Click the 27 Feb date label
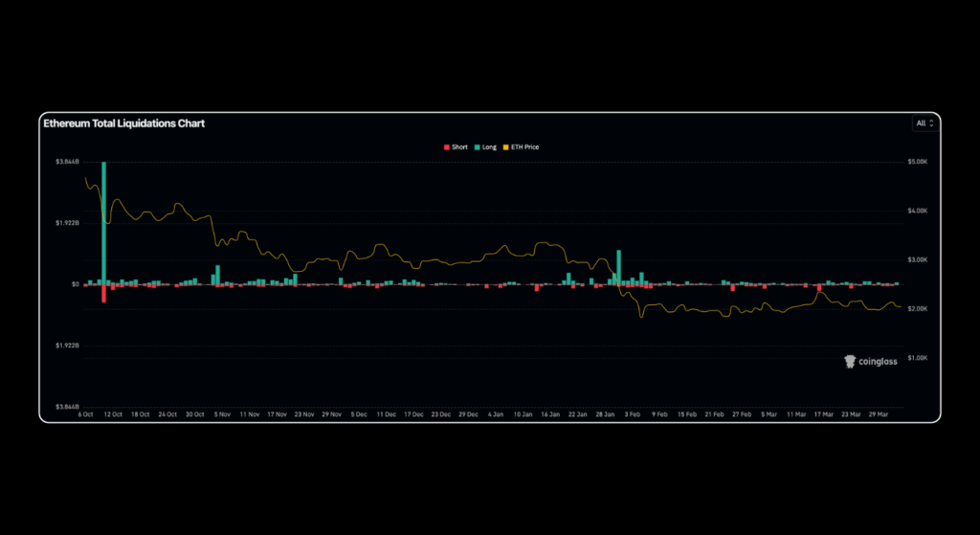This screenshot has width=980, height=535. coord(743,414)
